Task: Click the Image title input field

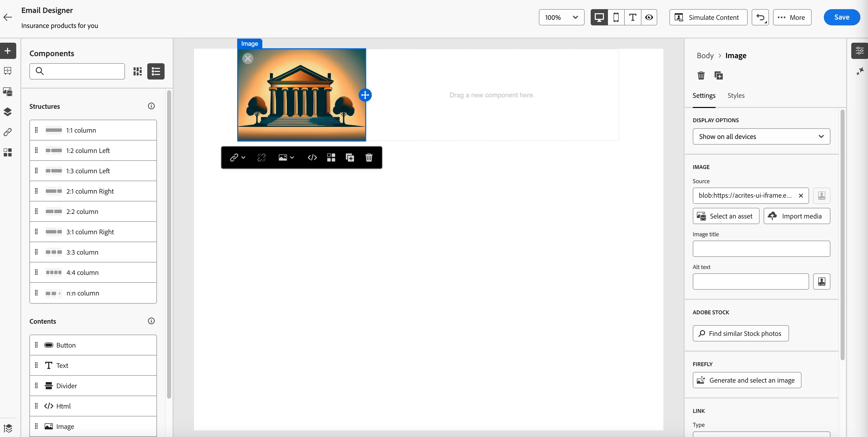Action: [x=761, y=249]
